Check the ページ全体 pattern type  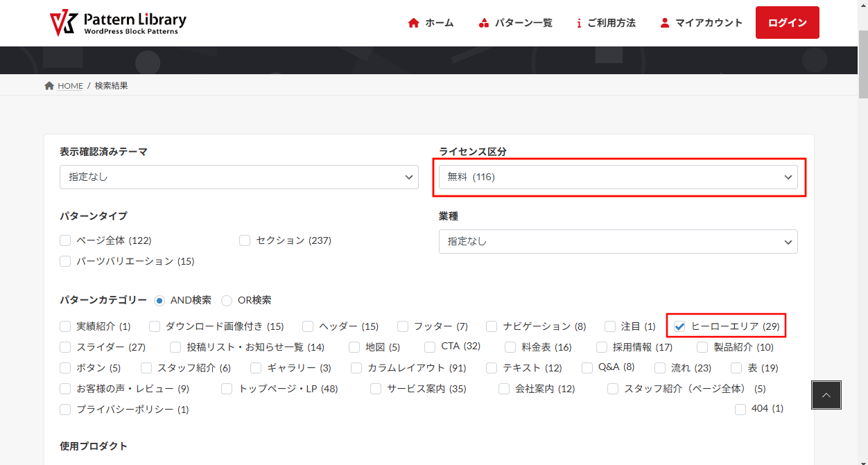click(x=65, y=240)
